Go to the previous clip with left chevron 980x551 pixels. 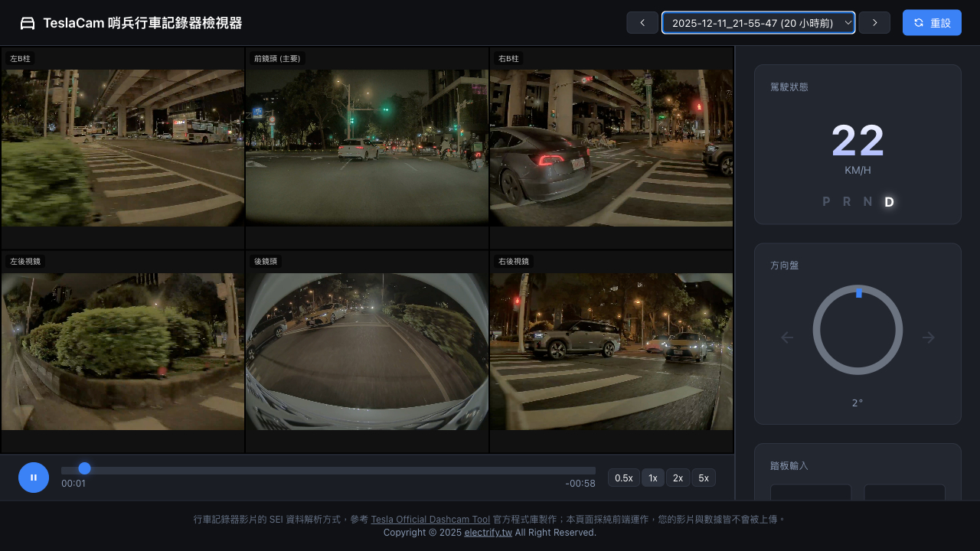[x=642, y=23]
